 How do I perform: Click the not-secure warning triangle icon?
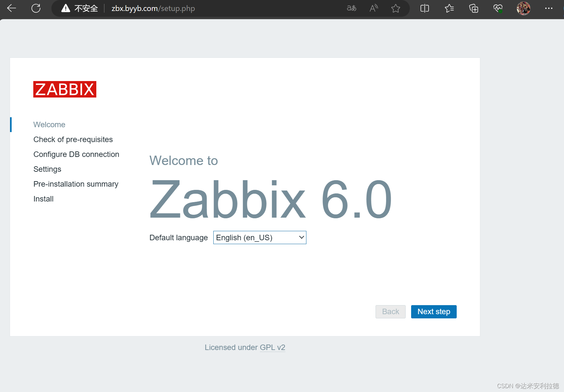pyautogui.click(x=66, y=8)
